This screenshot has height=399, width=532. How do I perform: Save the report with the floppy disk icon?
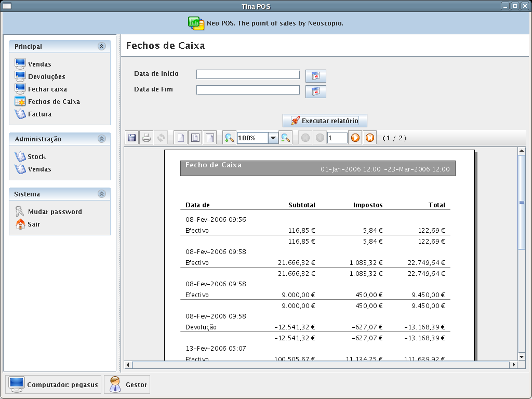[132, 138]
